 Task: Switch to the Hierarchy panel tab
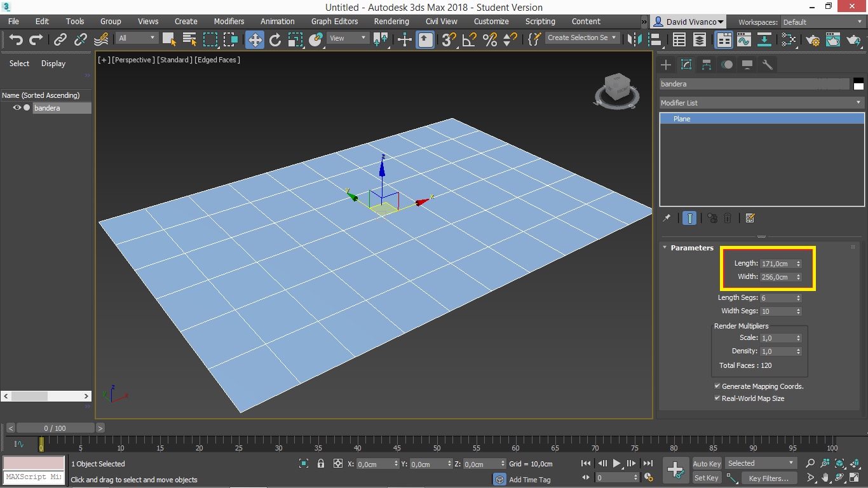707,64
